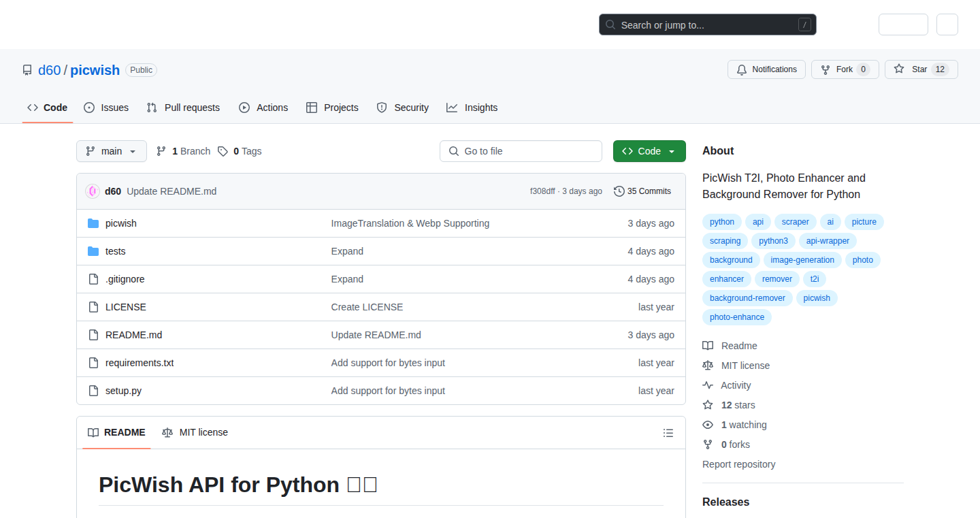Viewport: 980px width, 518px height.
Task: Open the picwish repository name link
Action: 95,70
